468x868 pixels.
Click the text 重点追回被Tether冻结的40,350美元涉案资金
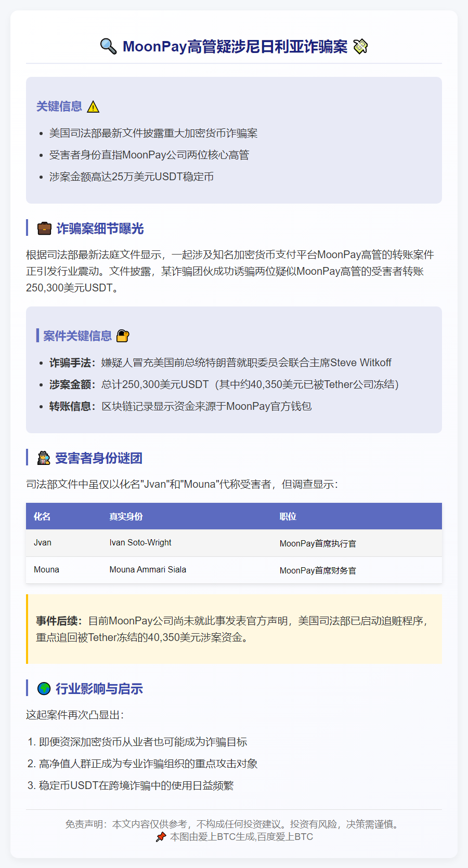pos(142,637)
